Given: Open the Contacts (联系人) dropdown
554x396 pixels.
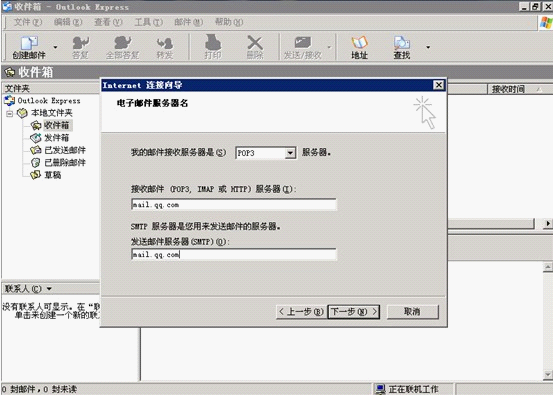Looking at the screenshot, I should (x=49, y=289).
